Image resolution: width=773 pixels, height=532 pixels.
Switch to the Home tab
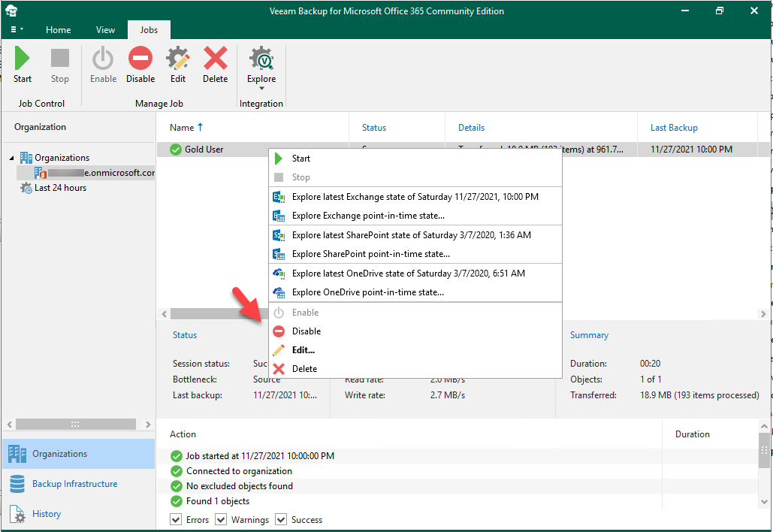pyautogui.click(x=58, y=29)
